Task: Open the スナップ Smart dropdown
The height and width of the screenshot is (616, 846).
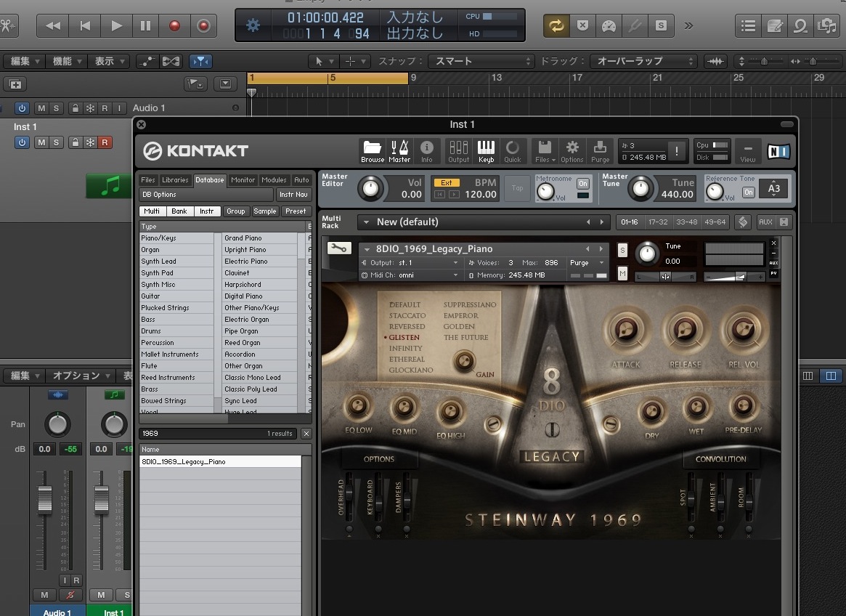Action: pyautogui.click(x=481, y=62)
